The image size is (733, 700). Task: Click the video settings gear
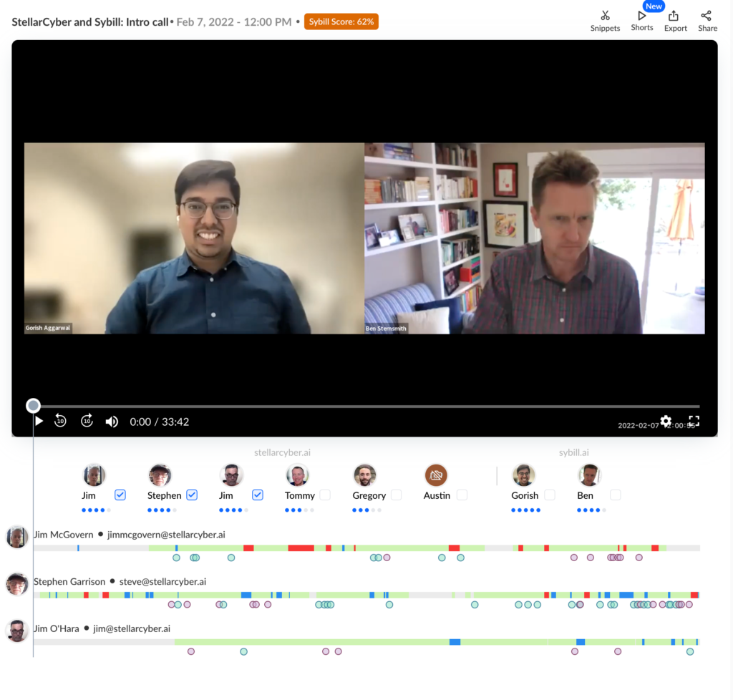tap(666, 422)
